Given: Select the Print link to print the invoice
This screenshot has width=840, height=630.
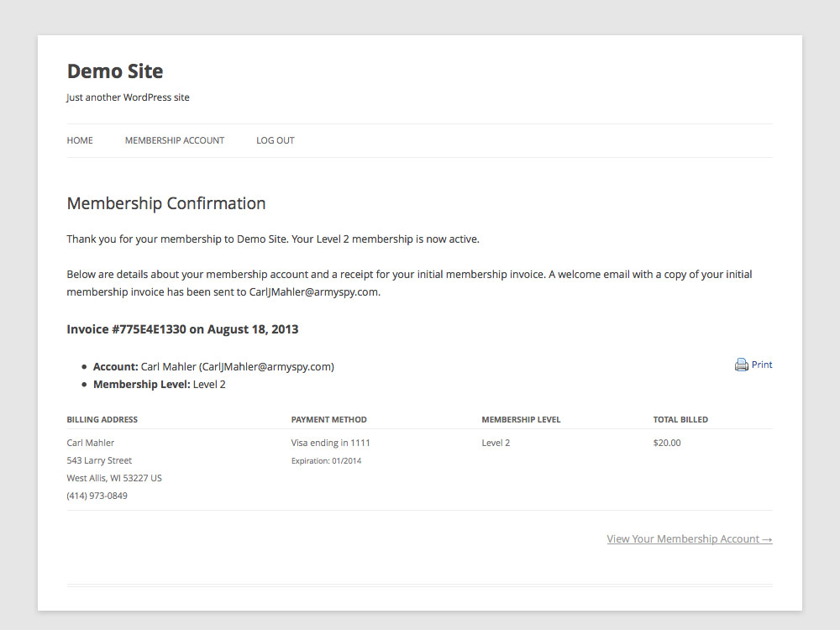Looking at the screenshot, I should [760, 364].
